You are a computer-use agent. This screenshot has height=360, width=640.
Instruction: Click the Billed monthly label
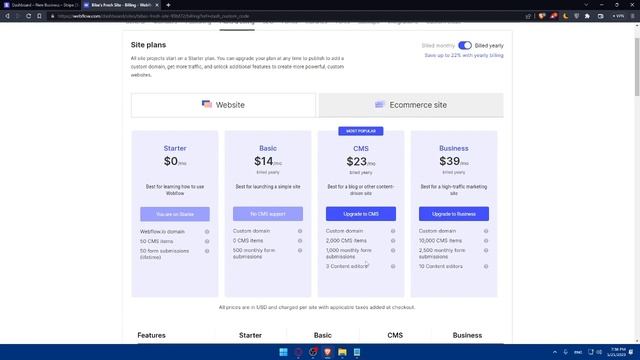pos(438,46)
